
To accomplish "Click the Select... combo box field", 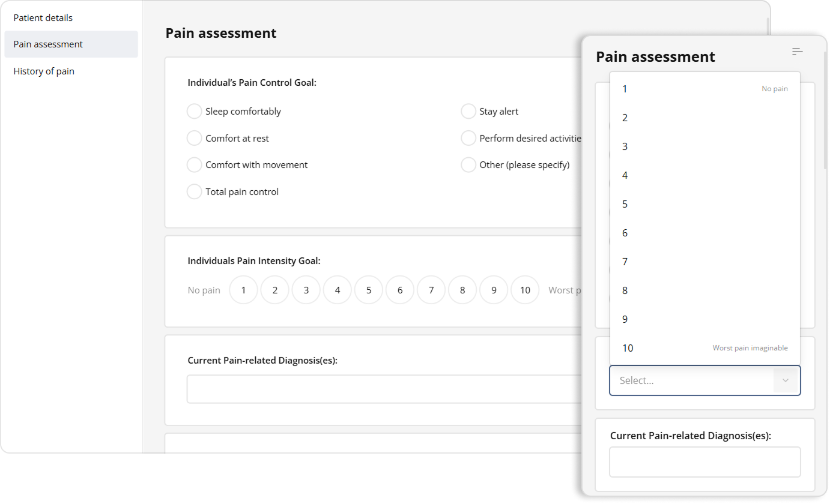I will tap(691, 380).
